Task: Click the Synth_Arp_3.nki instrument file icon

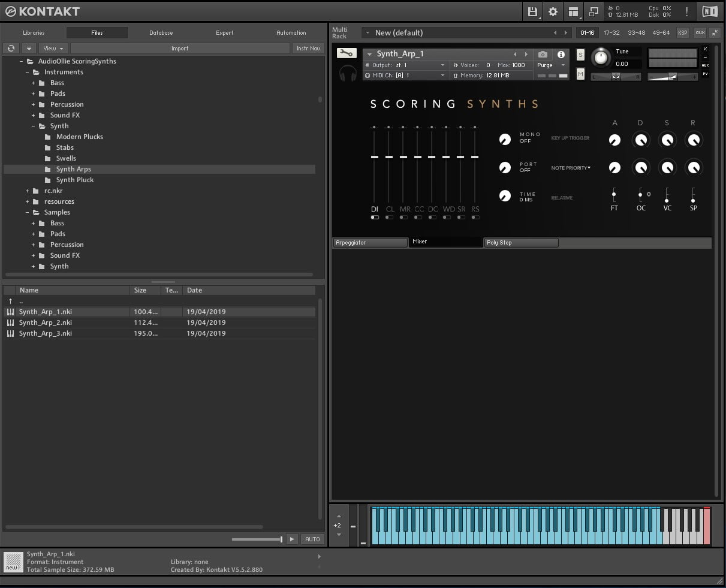Action: pos(10,333)
